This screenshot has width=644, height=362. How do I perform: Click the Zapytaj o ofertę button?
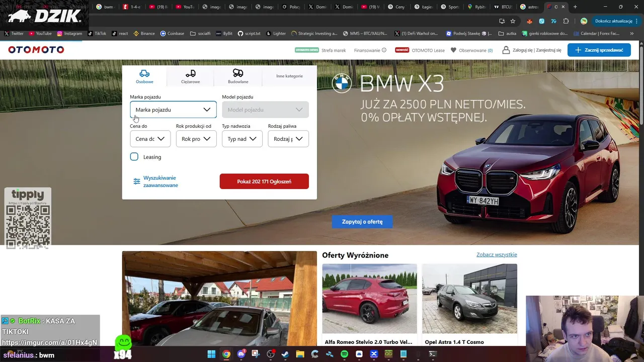362,222
